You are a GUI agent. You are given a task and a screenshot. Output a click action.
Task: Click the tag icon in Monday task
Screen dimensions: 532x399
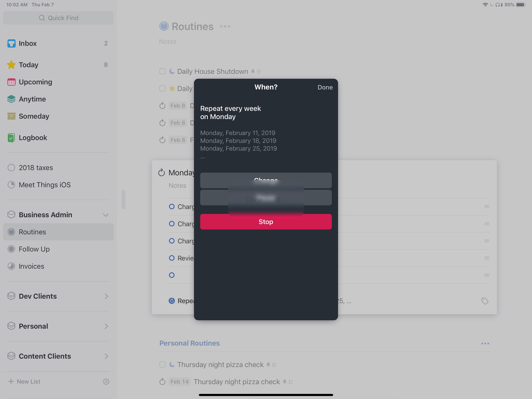tap(485, 301)
